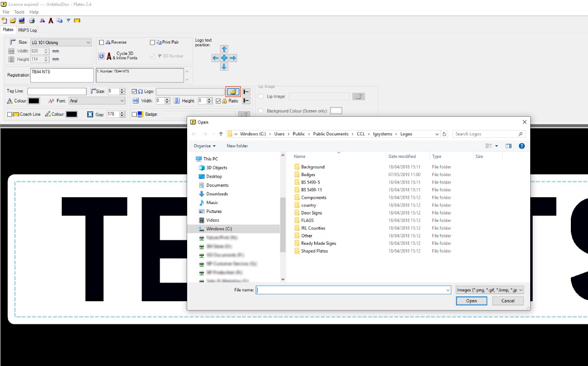
Task: Move logo text position right with the right arrow
Action: click(233, 58)
